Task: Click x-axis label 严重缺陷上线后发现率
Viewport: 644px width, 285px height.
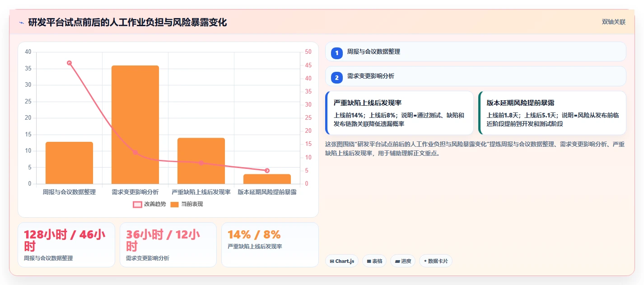Action: pos(201,192)
